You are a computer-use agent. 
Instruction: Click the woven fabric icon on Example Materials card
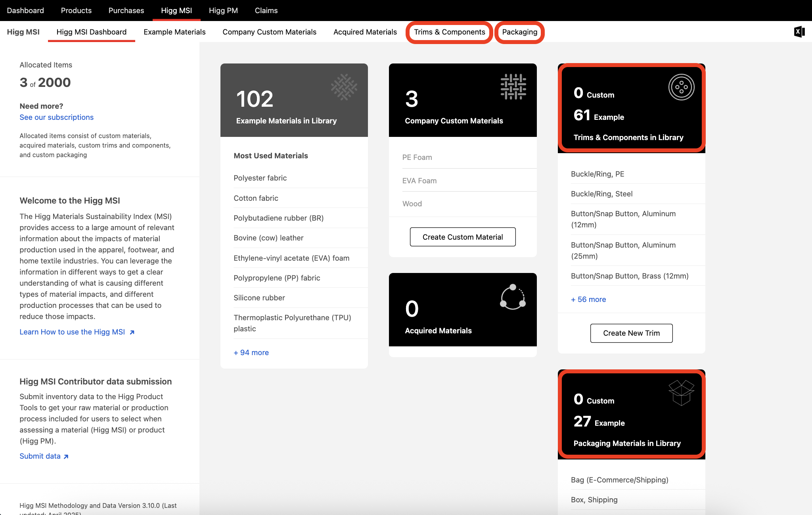click(x=344, y=87)
